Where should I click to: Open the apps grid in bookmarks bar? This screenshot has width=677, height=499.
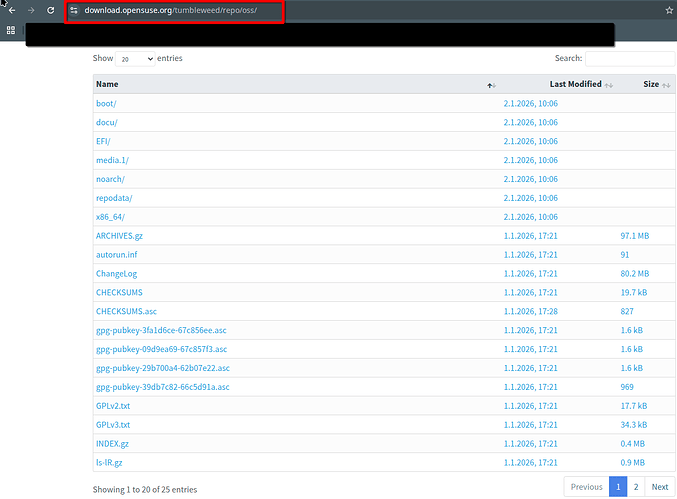[11, 31]
